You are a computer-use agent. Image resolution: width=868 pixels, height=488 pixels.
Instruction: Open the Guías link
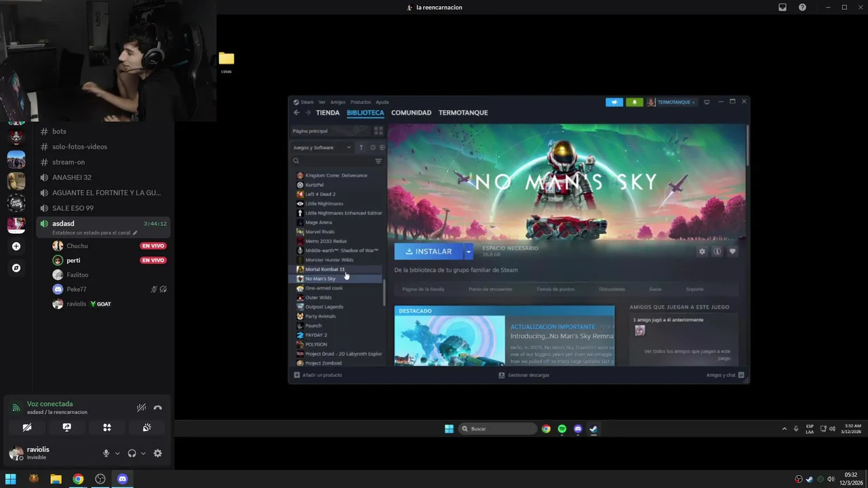(655, 289)
